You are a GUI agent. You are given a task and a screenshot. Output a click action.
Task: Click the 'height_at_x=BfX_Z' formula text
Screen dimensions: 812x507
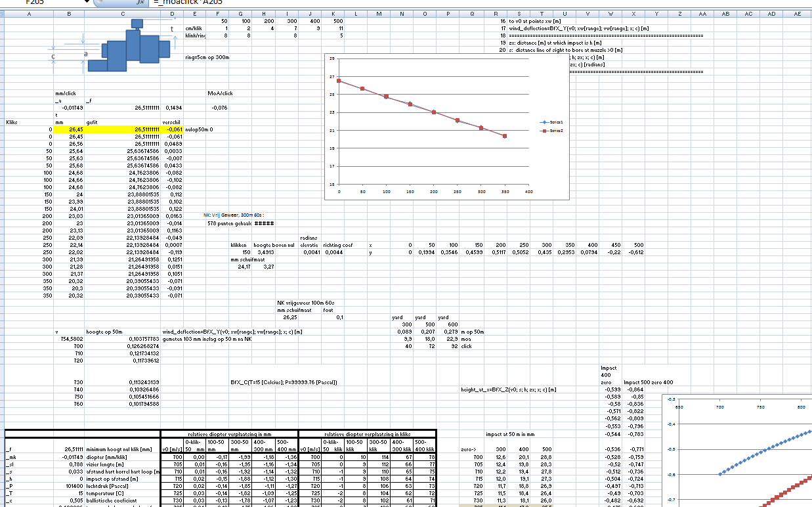coord(509,389)
